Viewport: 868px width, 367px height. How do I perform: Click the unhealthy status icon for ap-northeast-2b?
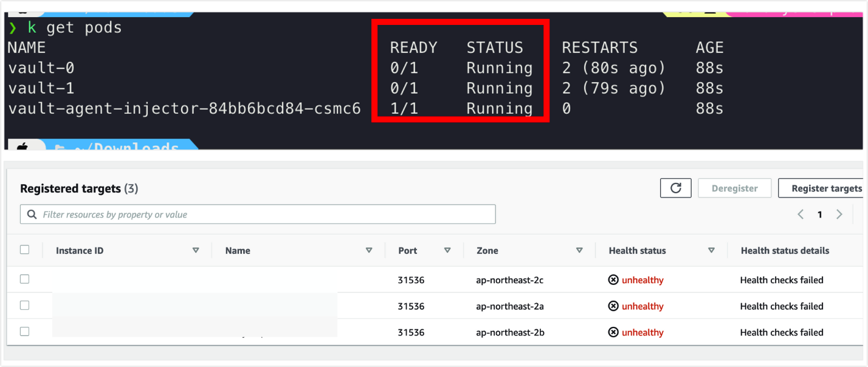(x=613, y=332)
